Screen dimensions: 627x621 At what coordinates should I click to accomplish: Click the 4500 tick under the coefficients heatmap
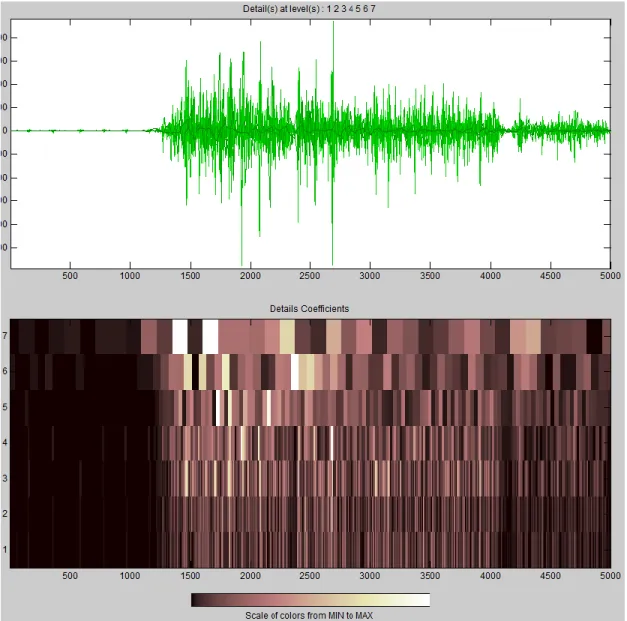(x=550, y=575)
